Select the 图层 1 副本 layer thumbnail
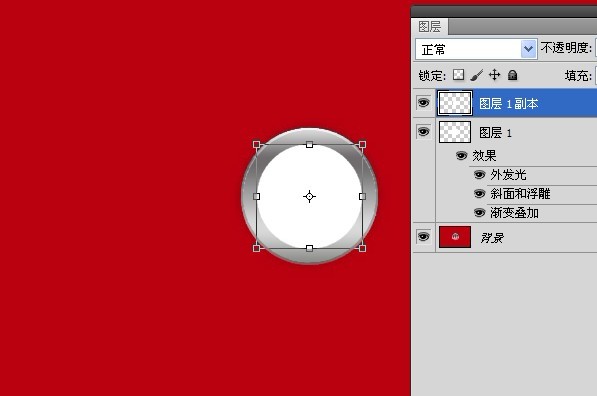 click(x=455, y=103)
